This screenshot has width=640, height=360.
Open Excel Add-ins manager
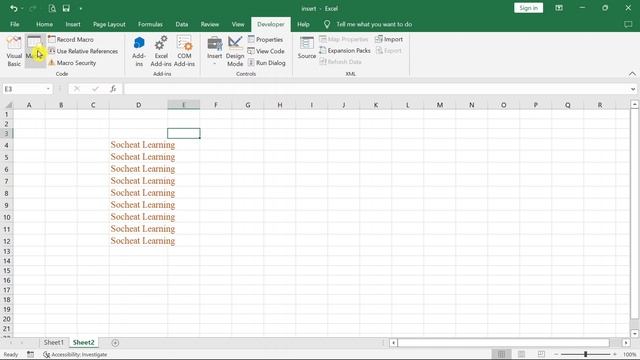tap(161, 51)
